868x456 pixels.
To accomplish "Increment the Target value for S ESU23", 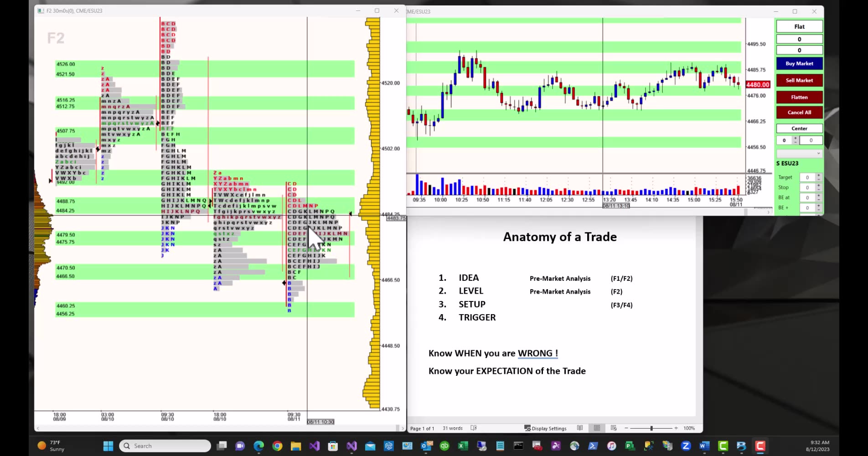I will (x=818, y=175).
